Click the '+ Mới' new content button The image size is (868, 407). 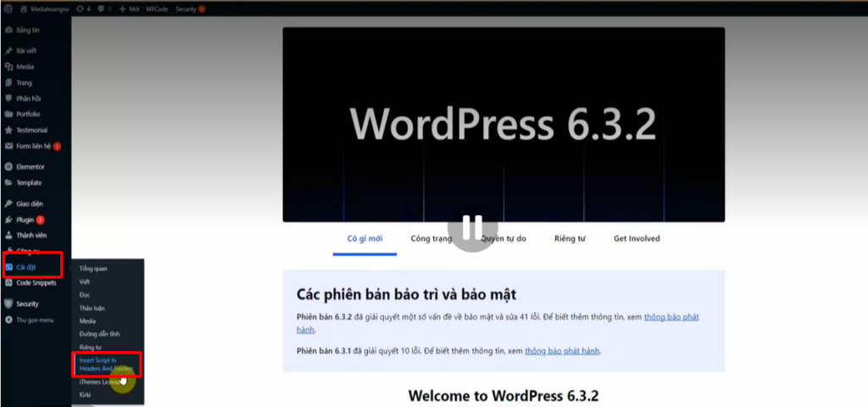point(129,8)
